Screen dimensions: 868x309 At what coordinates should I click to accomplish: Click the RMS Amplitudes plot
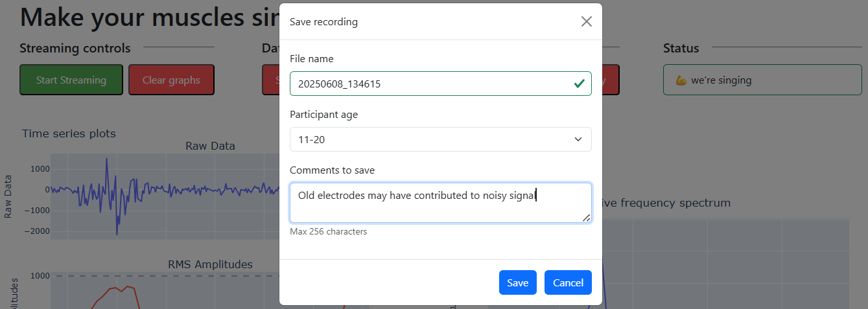(x=162, y=292)
